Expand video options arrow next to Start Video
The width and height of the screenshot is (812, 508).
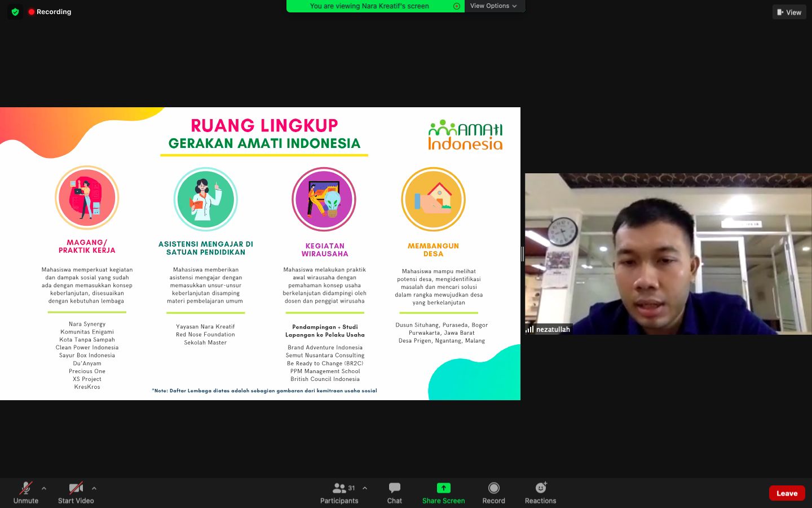[x=94, y=488]
